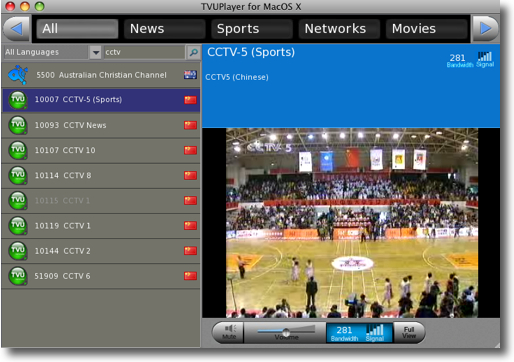
Task: Click Australian flag on channel 5500 row
Action: click(190, 75)
